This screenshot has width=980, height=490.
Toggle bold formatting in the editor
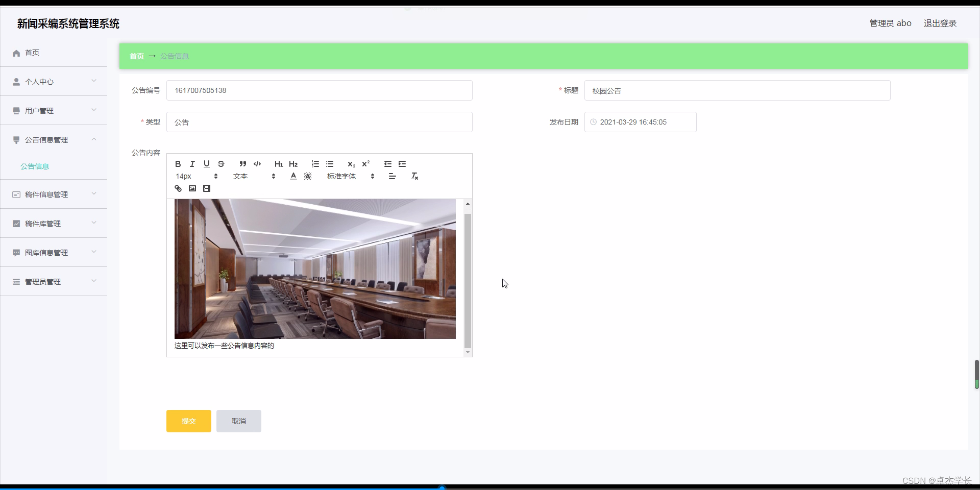[x=178, y=164]
